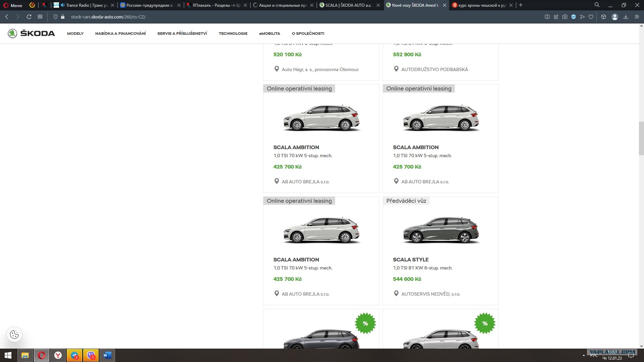The image size is (644, 362).
Task: Click the AUTODRUŽSTVO PODBABSKÁ dealer link
Action: tap(434, 69)
